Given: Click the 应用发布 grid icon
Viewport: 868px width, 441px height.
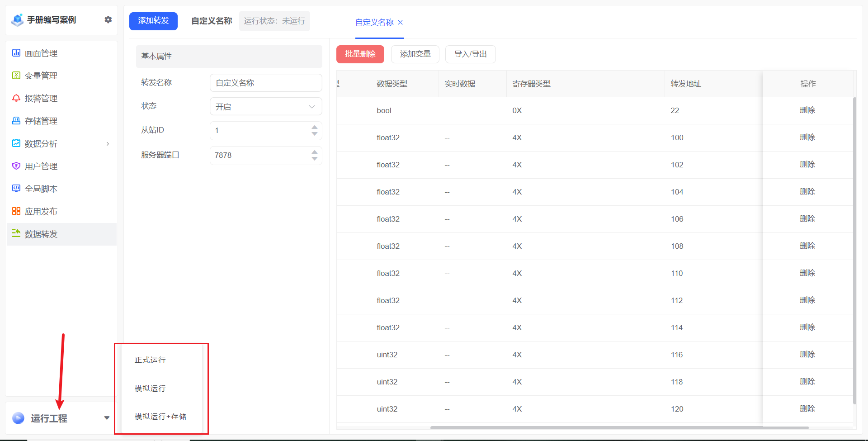Looking at the screenshot, I should point(16,211).
